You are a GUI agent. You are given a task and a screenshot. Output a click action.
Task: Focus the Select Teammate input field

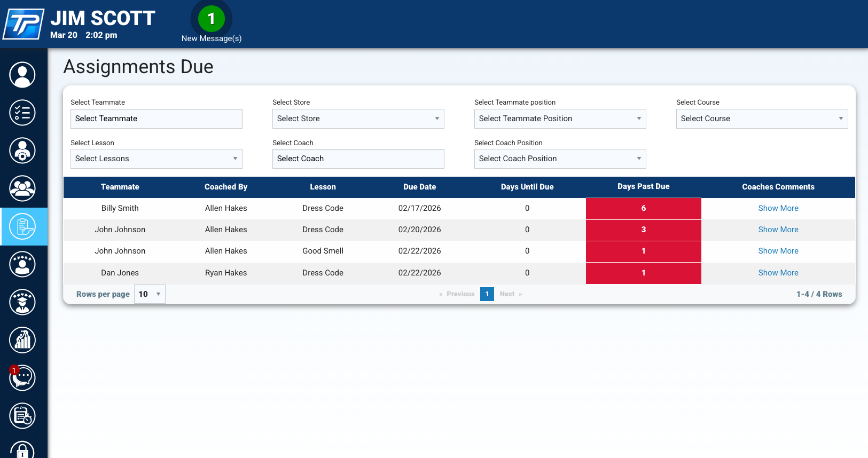[157, 119]
